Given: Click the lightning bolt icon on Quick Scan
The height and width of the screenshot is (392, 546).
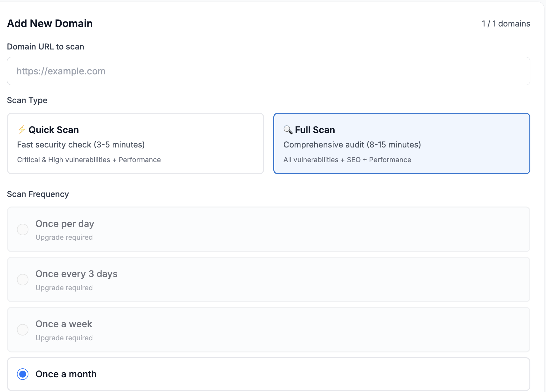Looking at the screenshot, I should click(21, 130).
